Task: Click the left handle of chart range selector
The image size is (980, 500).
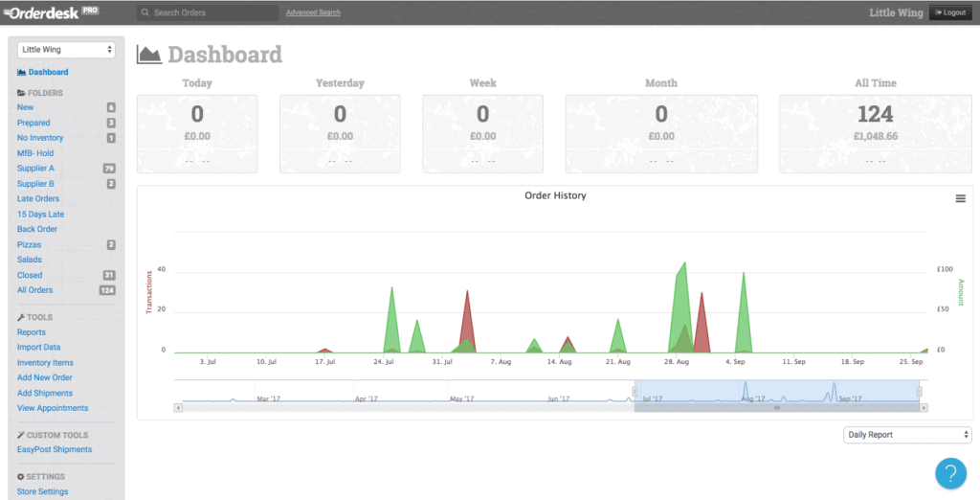Action: (x=634, y=391)
